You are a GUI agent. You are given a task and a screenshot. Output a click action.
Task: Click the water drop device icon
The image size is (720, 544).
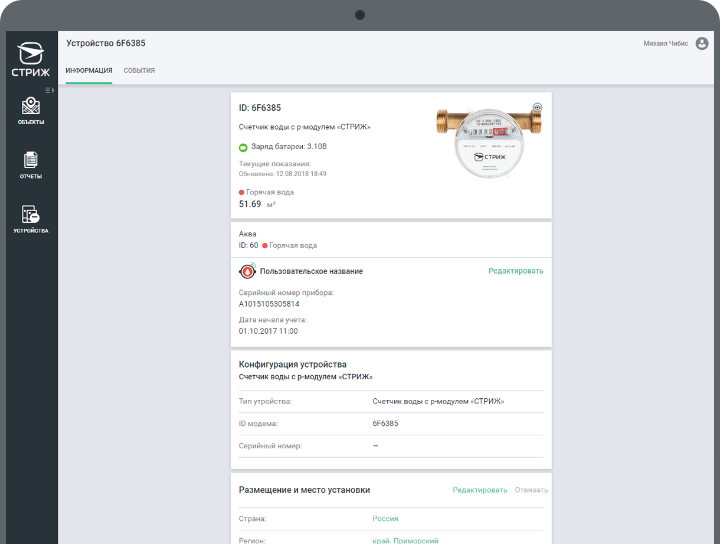tap(247, 271)
